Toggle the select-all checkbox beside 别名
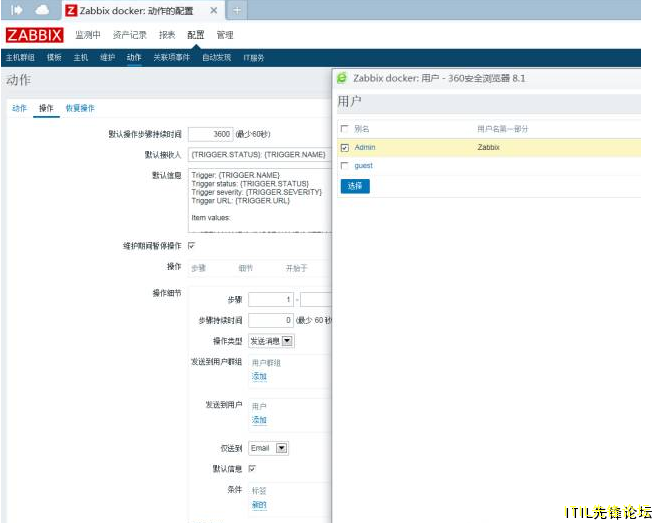The width and height of the screenshot is (652, 523). click(x=344, y=128)
